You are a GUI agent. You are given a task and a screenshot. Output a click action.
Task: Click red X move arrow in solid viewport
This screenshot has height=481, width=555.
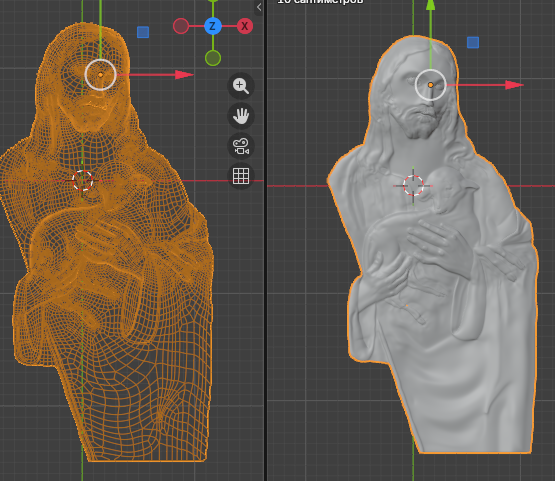[514, 85]
